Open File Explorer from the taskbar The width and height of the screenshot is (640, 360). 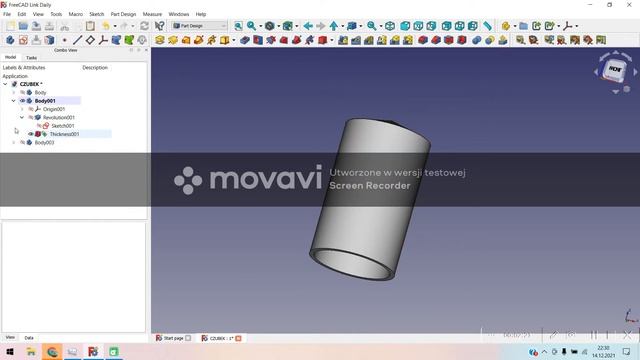31,351
